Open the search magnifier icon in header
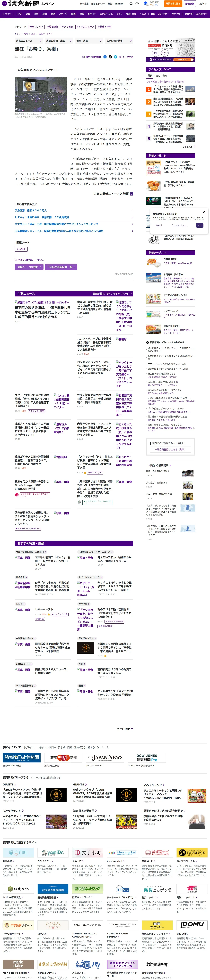This screenshot has width=210, height=980. coord(131,3)
